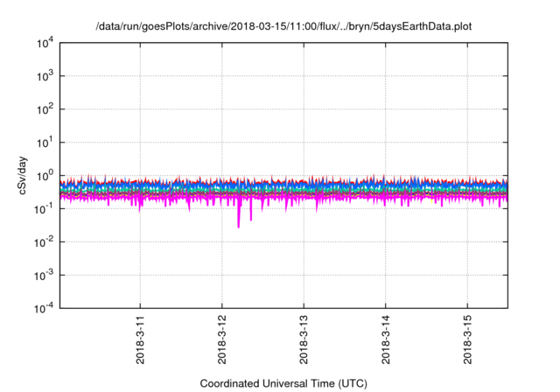Click the 2018-3-12 date label
The image size is (560, 392).
(x=222, y=339)
